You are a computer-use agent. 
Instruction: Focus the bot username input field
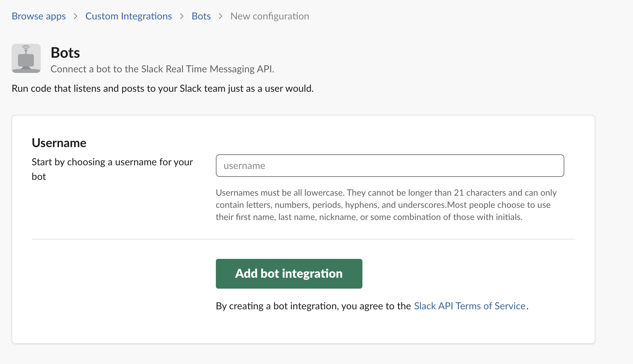(390, 166)
